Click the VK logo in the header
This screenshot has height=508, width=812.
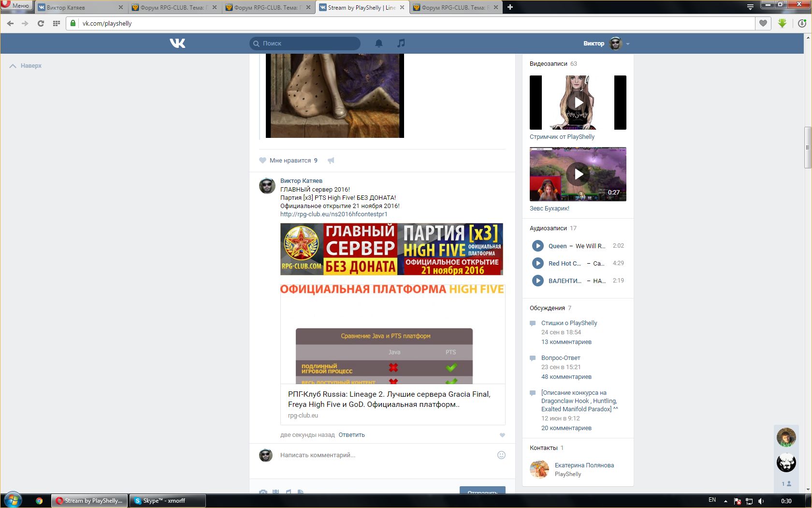click(177, 43)
